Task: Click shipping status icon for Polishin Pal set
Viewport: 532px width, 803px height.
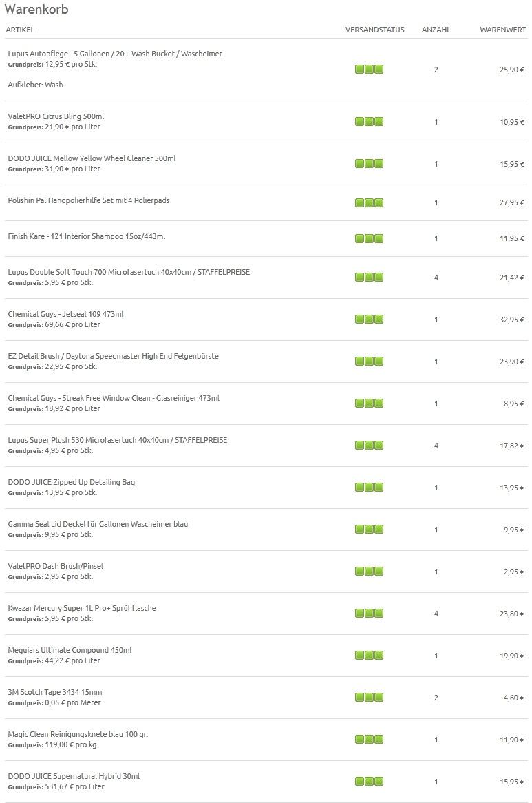Action: (x=369, y=202)
